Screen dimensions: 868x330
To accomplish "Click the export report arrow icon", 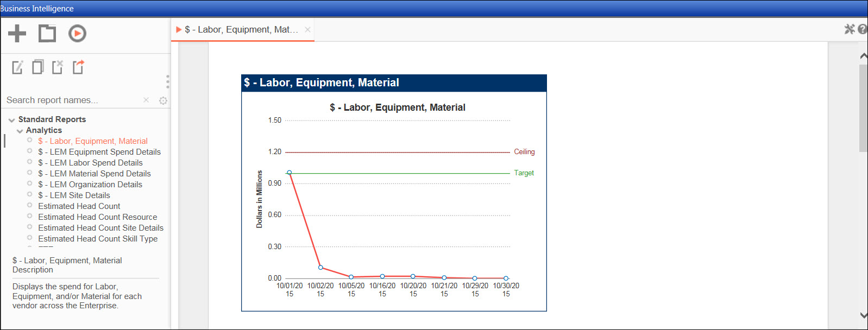I will click(78, 67).
